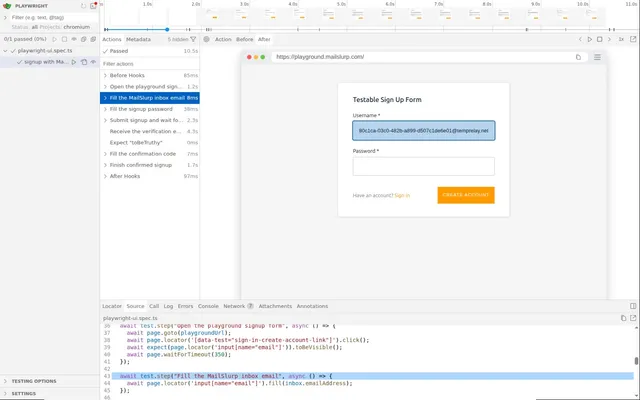This screenshot has height=400, width=640.
Task: Click the '5 hidden' actions label
Action: (x=178, y=39)
